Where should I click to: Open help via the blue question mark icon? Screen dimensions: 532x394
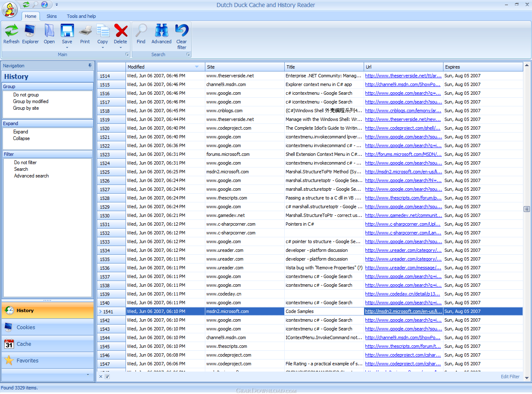tap(44, 5)
